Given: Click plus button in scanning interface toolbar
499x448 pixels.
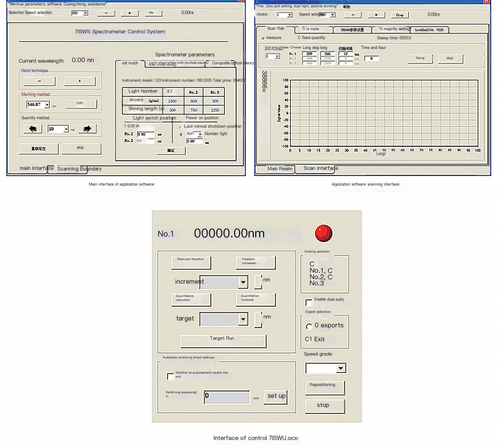Looking at the screenshot, I should pyautogui.click(x=376, y=15).
